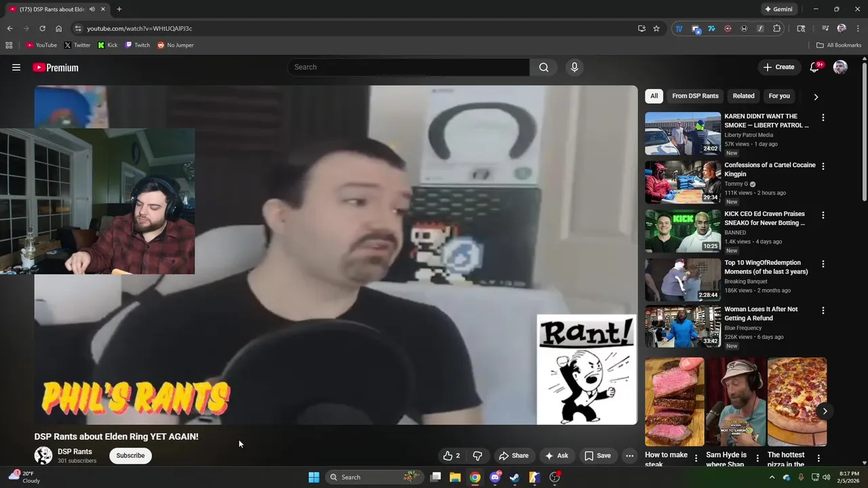Open Kick bookmark
Screen dimensions: 868x488
108,45
